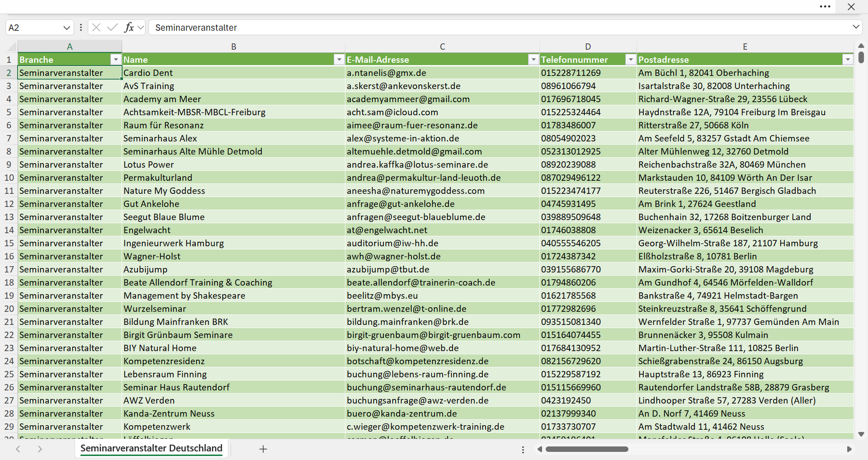
Task: Switch to Seminarveranstalter Deutschland sheet tab
Action: click(151, 448)
